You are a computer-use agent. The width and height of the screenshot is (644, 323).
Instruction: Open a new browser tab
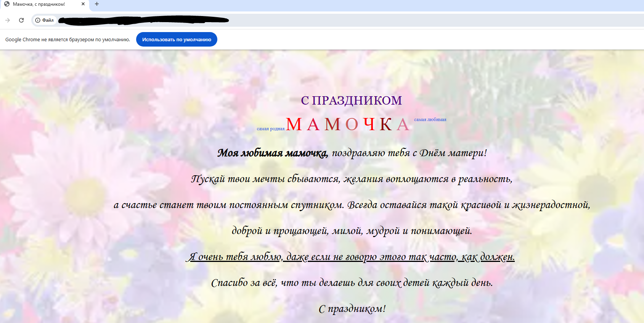coord(97,4)
